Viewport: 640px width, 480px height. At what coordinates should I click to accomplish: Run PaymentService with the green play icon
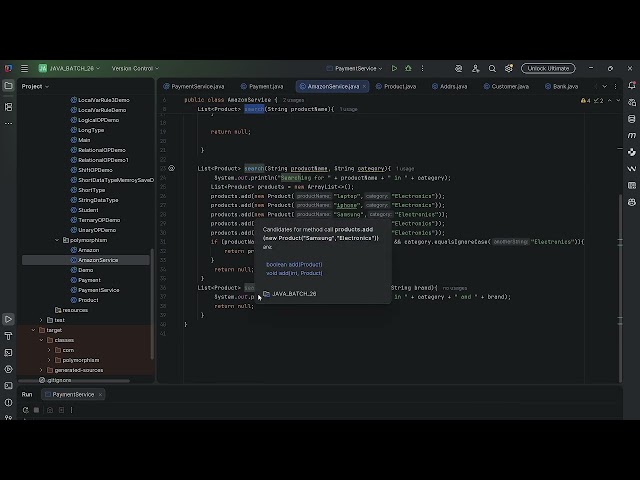tap(394, 69)
